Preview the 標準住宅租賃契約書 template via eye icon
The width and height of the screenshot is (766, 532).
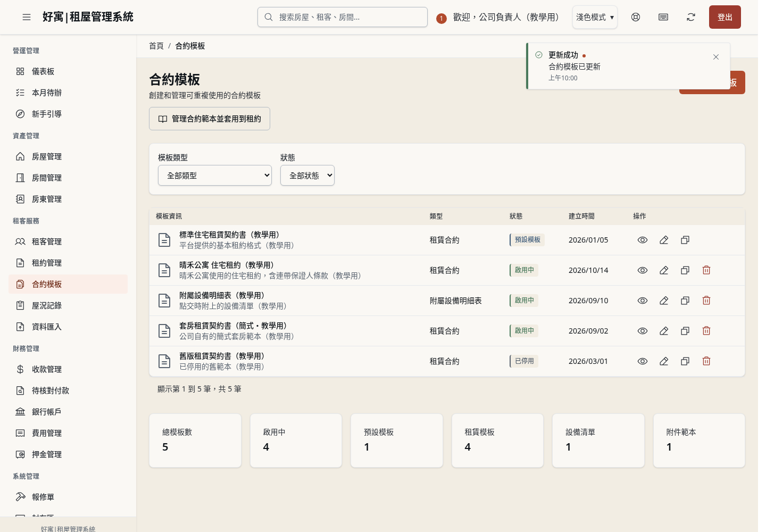pyautogui.click(x=643, y=240)
